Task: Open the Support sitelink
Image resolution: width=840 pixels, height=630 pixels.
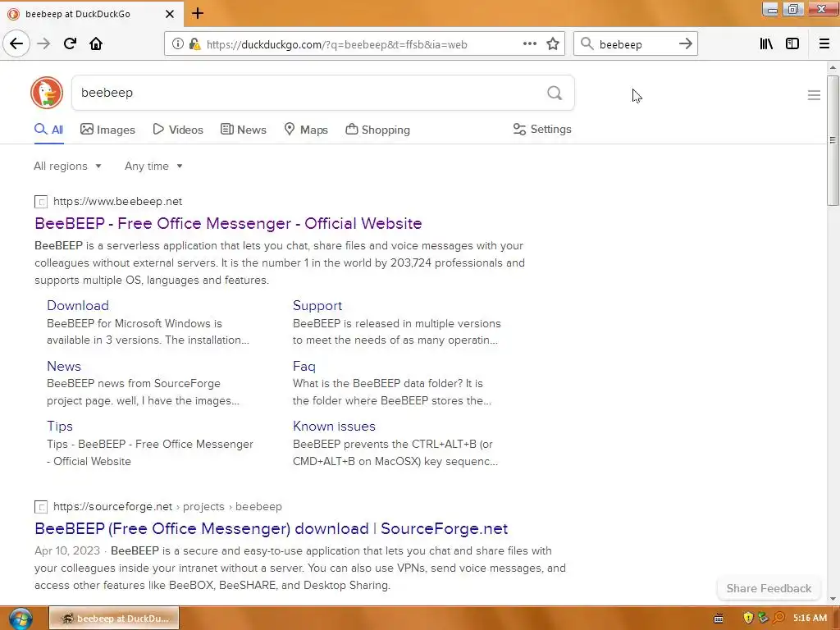Action: [317, 305]
